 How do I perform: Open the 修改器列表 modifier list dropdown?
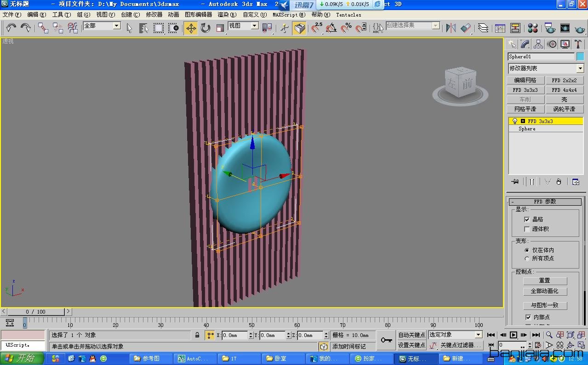click(580, 68)
